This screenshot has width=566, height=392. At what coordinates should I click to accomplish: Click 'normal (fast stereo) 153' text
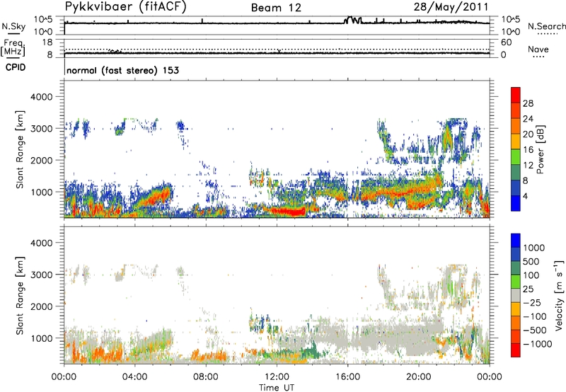pos(123,70)
